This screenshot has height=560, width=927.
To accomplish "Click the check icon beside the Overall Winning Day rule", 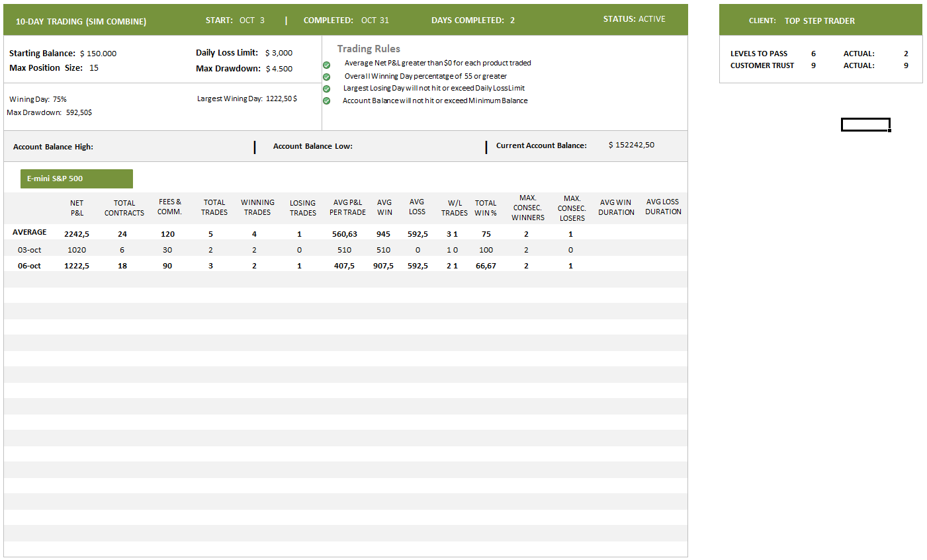I will 326,77.
